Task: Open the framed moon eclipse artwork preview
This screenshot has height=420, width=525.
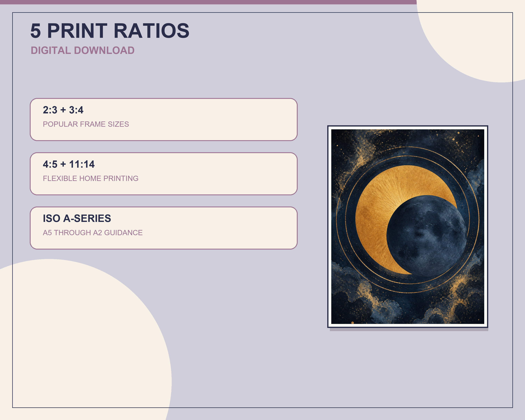Action: coord(408,227)
